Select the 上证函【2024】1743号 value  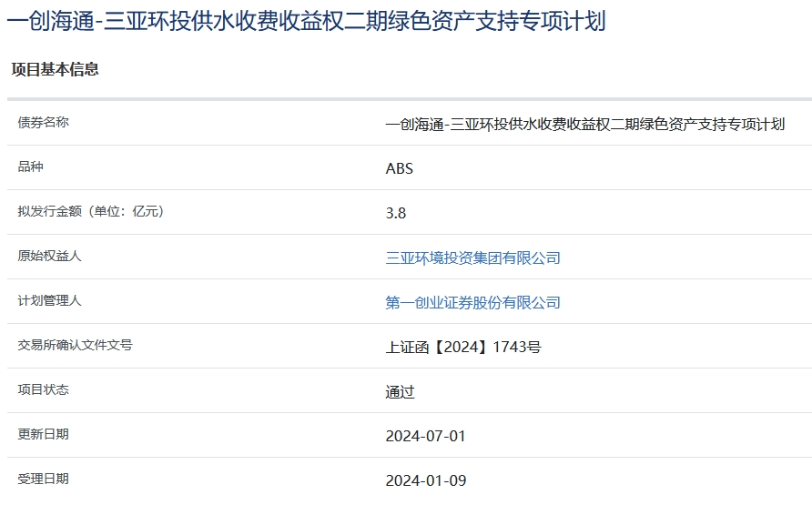coord(463,347)
